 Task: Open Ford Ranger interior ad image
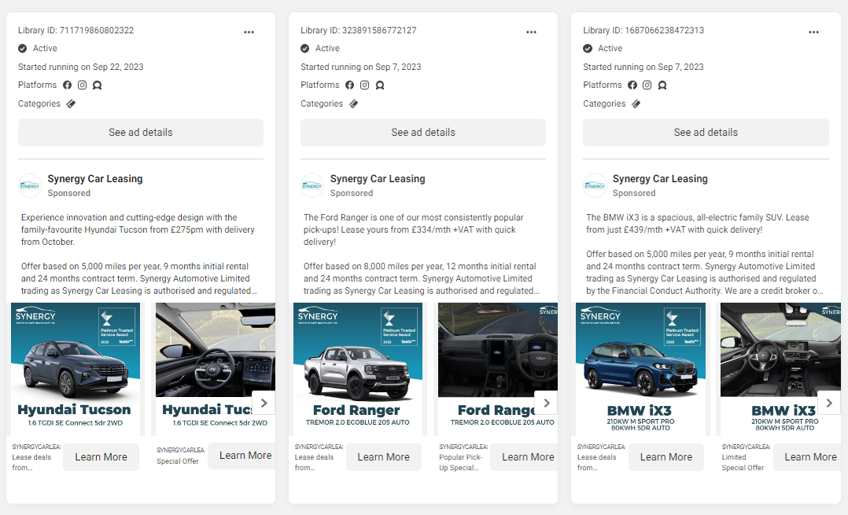click(498, 369)
